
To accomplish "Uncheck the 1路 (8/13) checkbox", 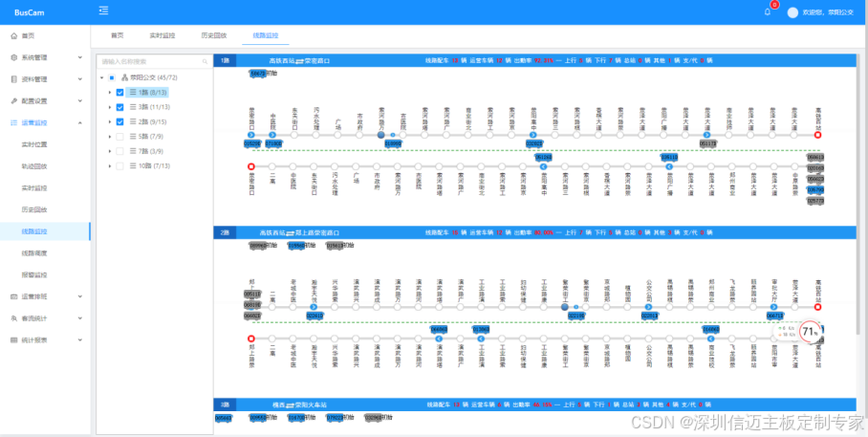I will tap(119, 93).
